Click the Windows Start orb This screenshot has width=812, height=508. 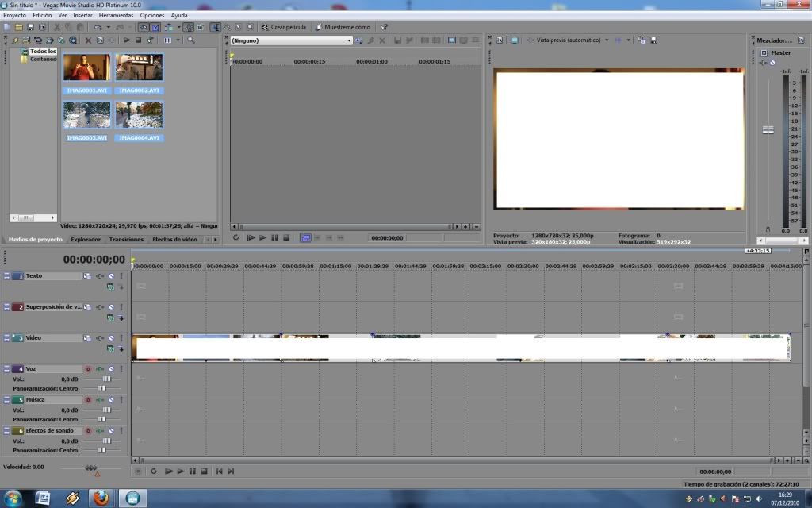click(13, 498)
